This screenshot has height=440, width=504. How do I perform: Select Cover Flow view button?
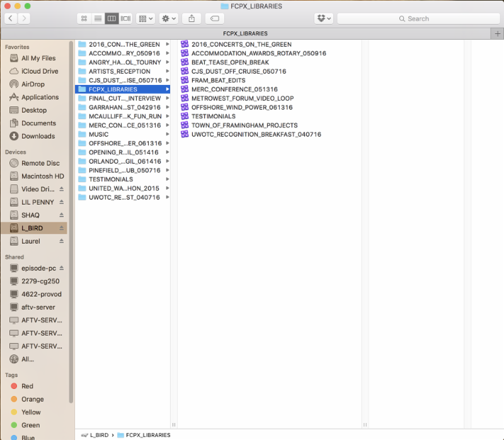click(125, 19)
